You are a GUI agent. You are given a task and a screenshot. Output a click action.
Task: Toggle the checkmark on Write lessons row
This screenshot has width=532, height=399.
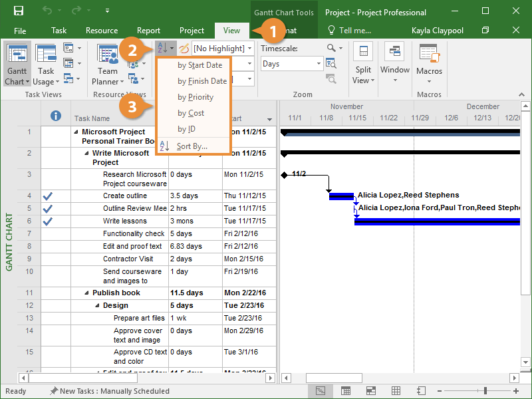click(47, 221)
